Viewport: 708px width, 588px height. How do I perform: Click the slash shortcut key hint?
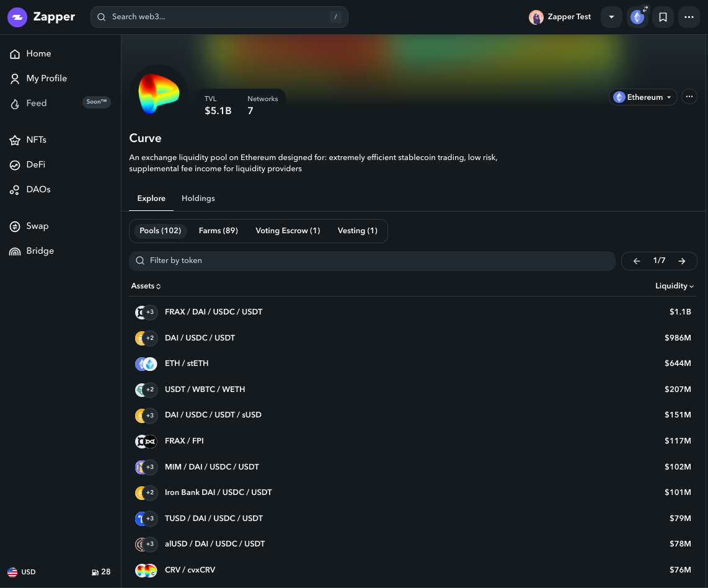tap(335, 17)
